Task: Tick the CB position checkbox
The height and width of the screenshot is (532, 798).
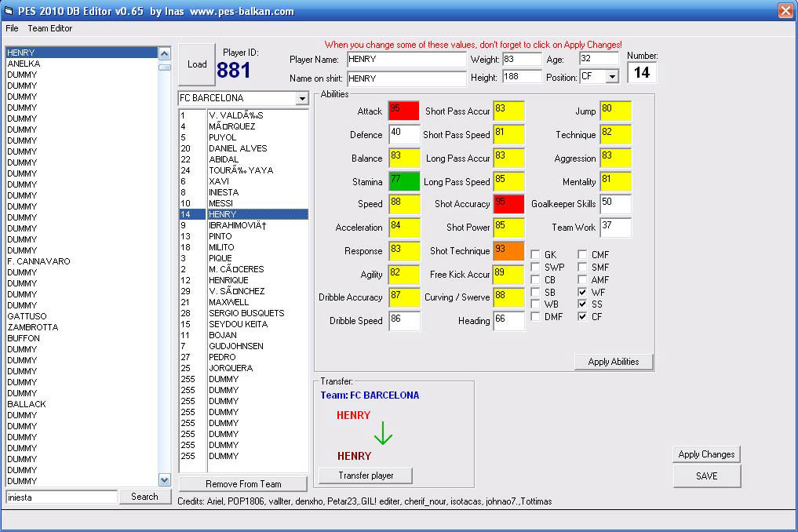Action: (x=535, y=279)
